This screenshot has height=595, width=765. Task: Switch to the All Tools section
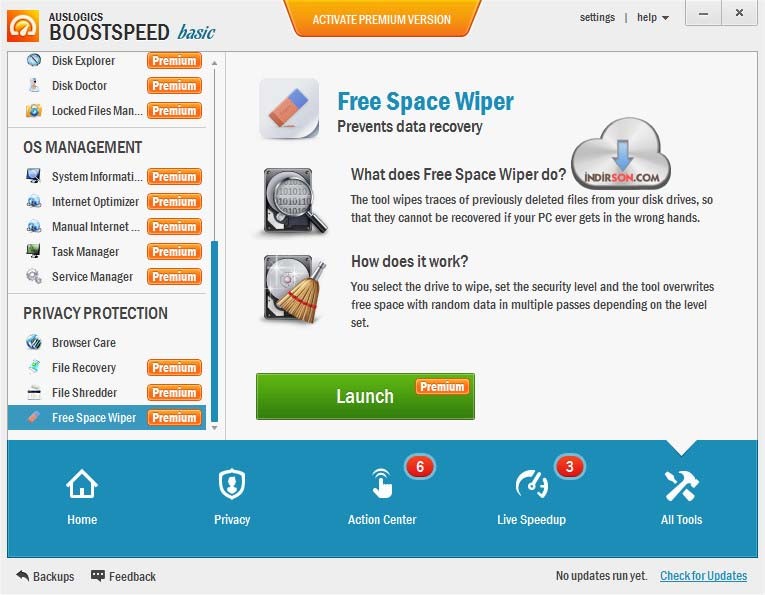(681, 497)
